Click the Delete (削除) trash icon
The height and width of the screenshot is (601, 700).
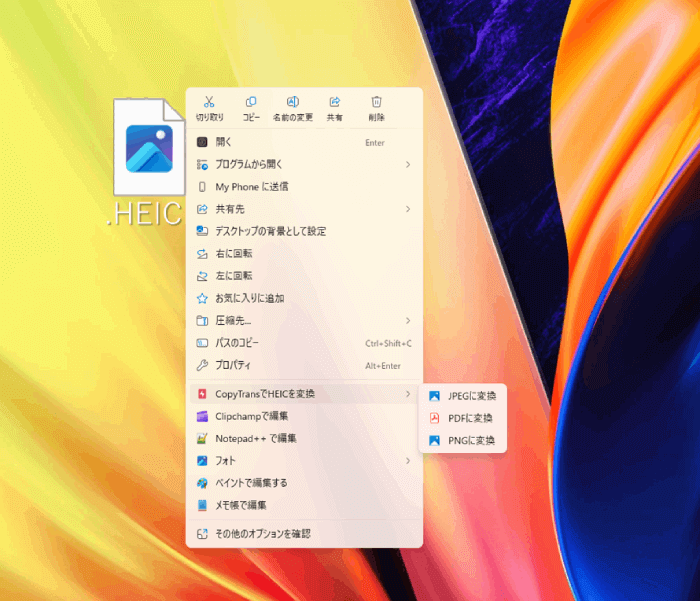pos(376,102)
